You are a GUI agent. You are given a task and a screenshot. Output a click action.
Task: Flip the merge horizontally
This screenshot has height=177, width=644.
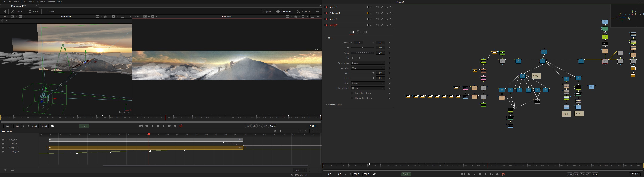point(353,58)
